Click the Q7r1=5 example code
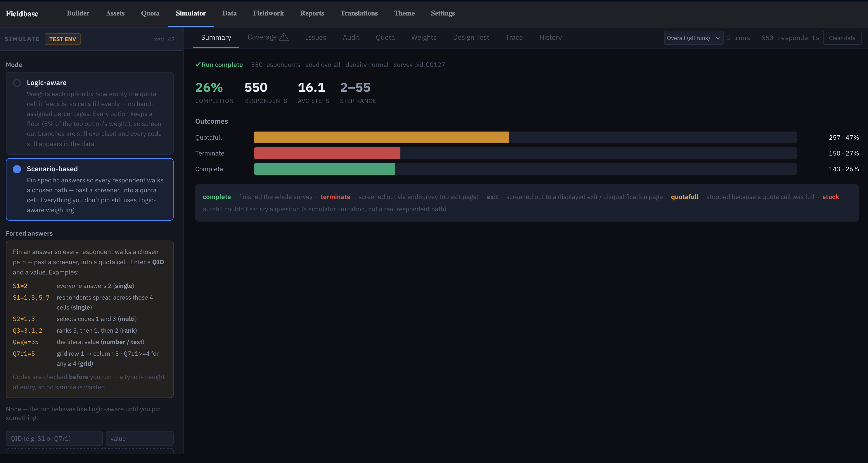Viewport: 868px width, 463px height. (24, 354)
